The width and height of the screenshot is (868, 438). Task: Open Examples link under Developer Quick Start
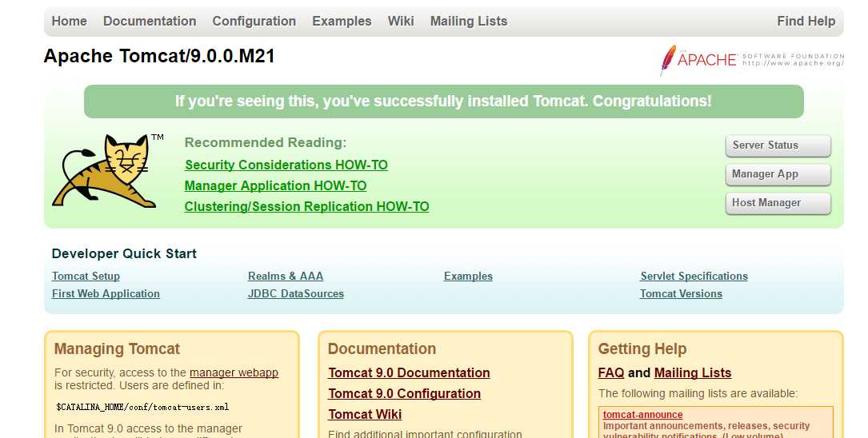click(x=468, y=276)
